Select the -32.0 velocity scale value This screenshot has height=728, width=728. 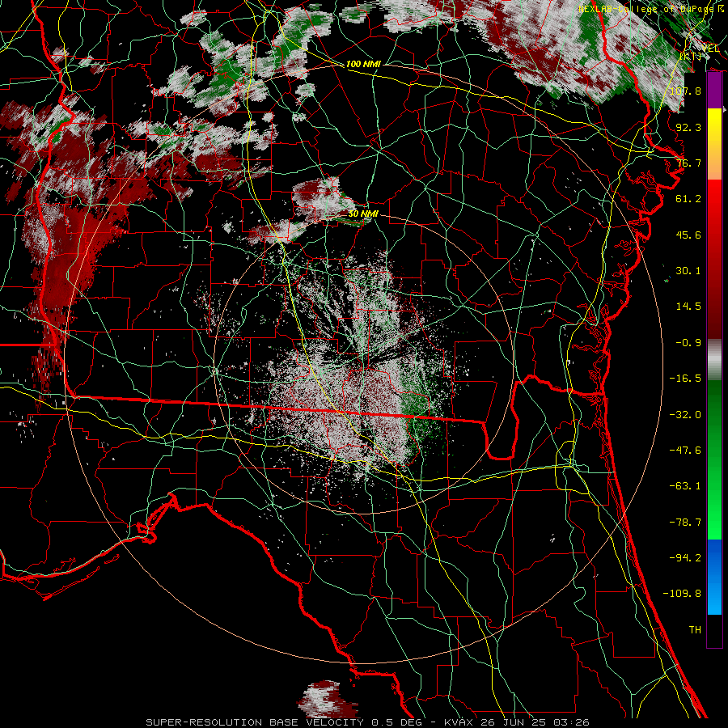(685, 415)
